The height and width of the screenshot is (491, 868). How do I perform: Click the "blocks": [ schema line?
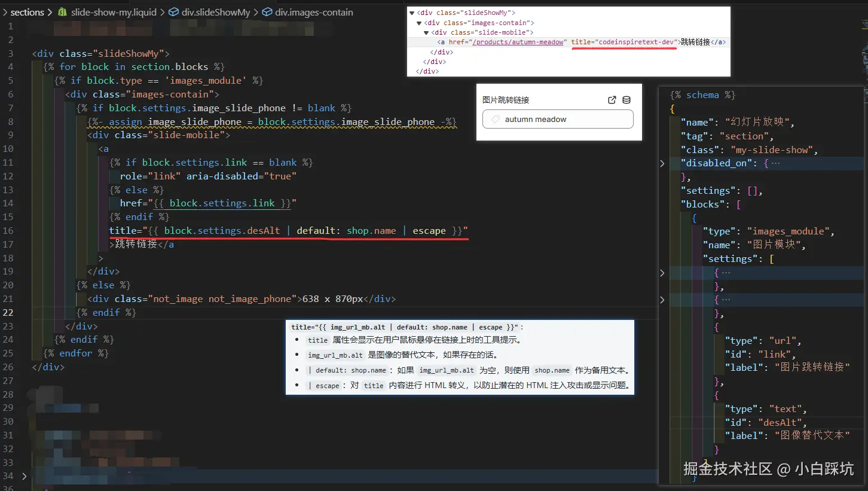711,204
